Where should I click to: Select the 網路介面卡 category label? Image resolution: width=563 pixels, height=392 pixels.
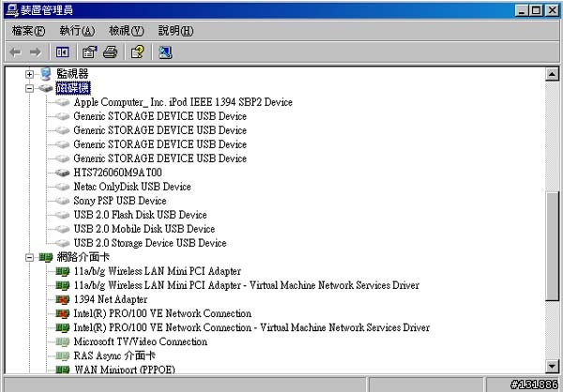pyautogui.click(x=83, y=257)
